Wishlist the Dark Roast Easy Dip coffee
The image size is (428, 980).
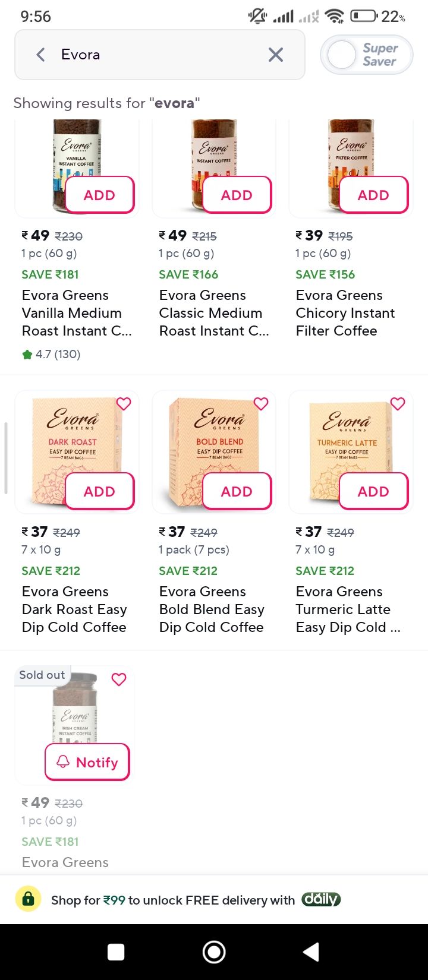pos(124,404)
